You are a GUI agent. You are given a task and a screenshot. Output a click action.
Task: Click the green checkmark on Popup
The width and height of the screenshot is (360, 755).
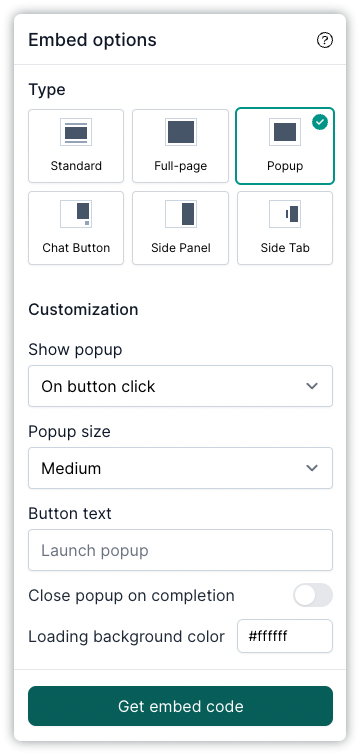click(320, 122)
